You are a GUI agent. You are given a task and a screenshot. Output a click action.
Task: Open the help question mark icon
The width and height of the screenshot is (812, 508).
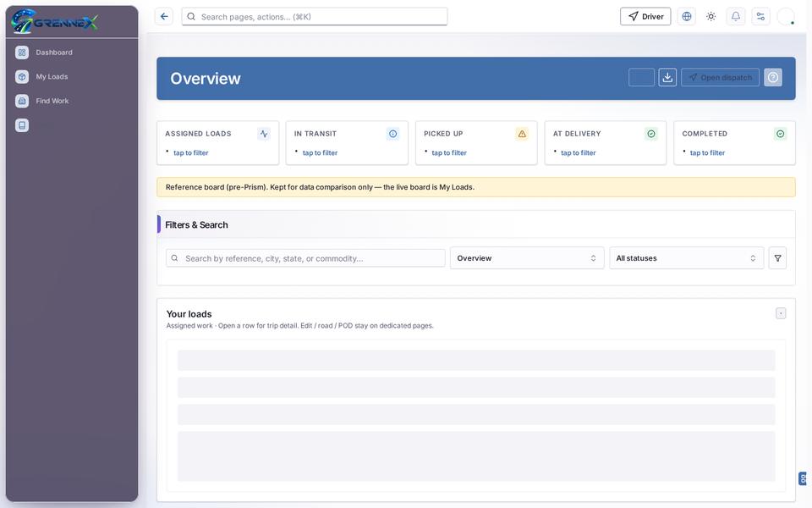pos(772,77)
